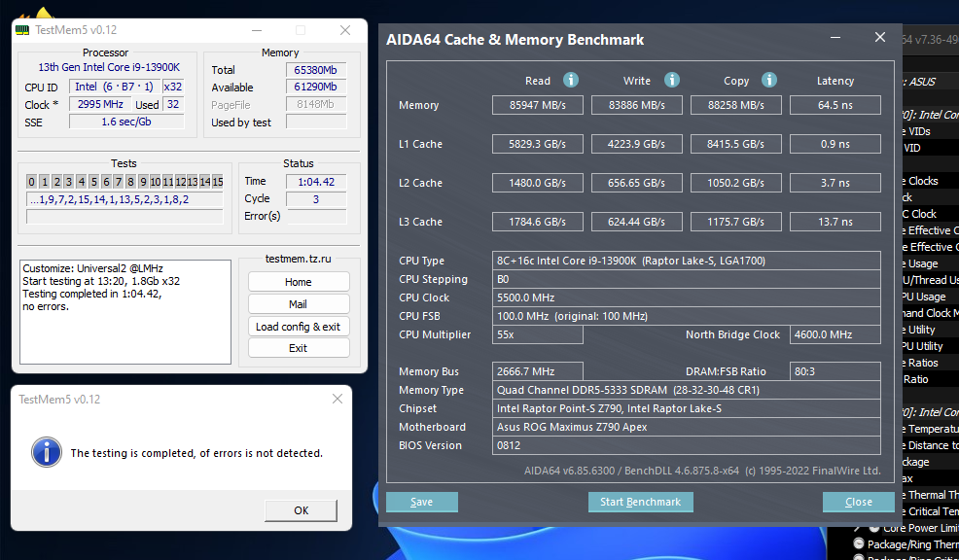The image size is (959, 560).
Task: Click the blue info icon in completion dialog
Action: coord(47,452)
